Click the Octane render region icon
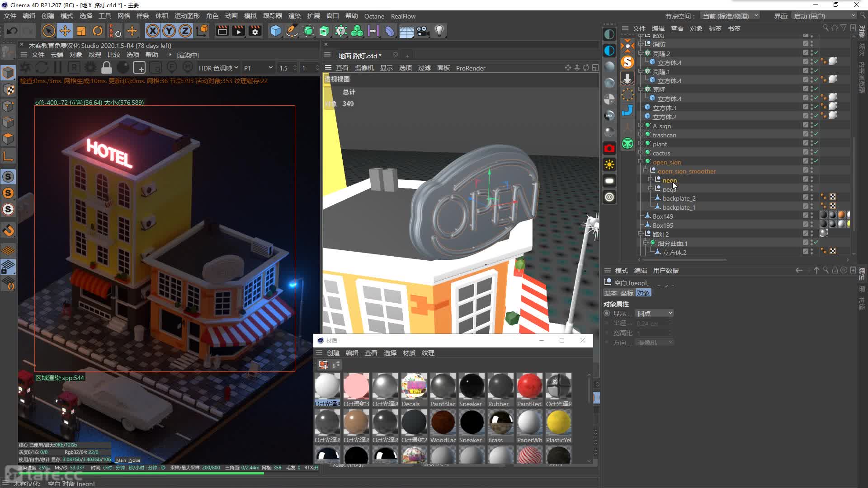868x488 pixels. [x=139, y=68]
